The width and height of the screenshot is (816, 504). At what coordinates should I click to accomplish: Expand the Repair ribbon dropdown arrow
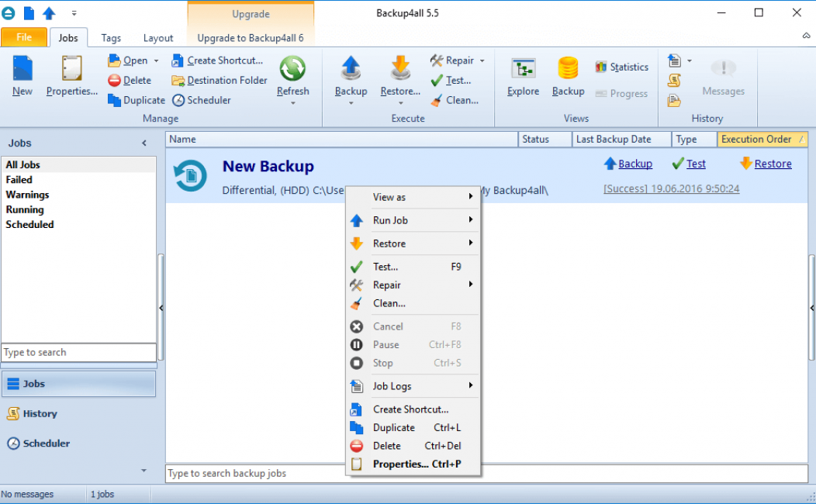pyautogui.click(x=482, y=60)
